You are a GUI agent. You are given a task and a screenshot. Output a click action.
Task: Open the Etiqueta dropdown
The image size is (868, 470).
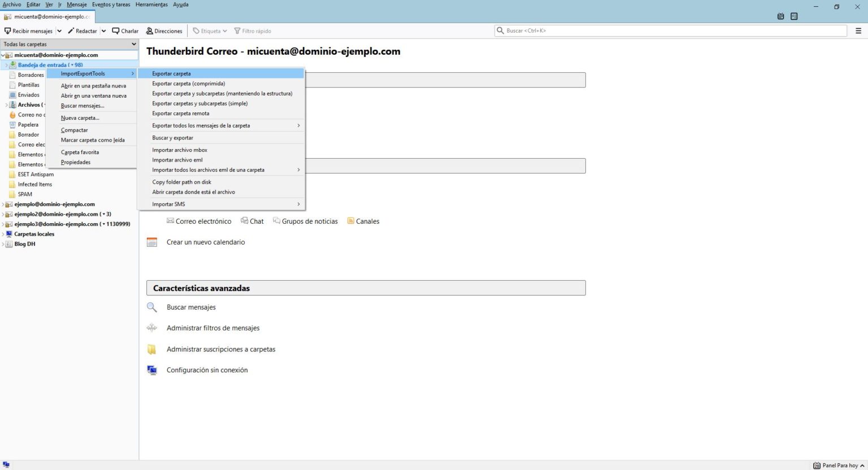tap(210, 31)
